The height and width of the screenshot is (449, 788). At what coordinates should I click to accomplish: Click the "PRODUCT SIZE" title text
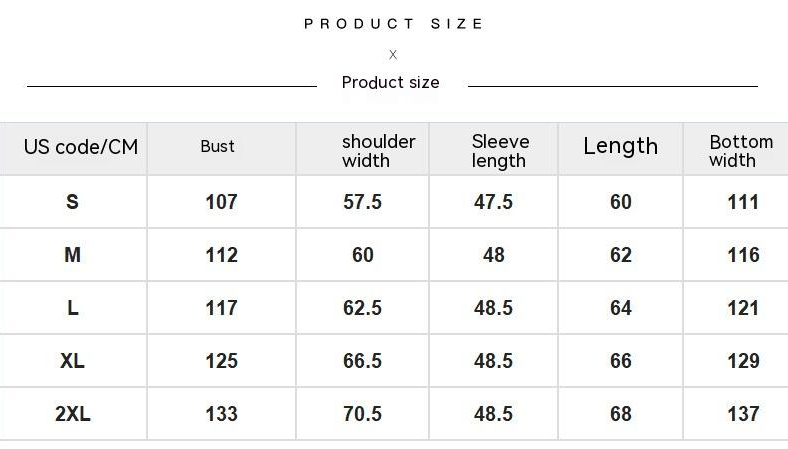[x=394, y=24]
